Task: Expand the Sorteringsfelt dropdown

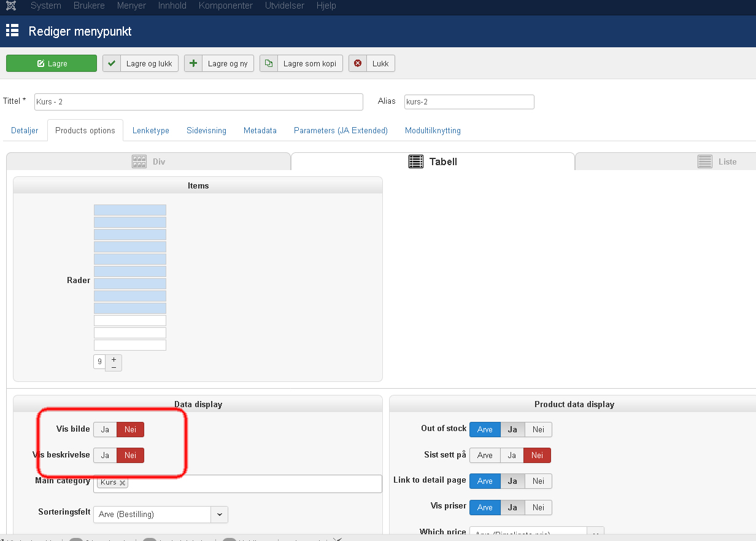Action: 219,514
